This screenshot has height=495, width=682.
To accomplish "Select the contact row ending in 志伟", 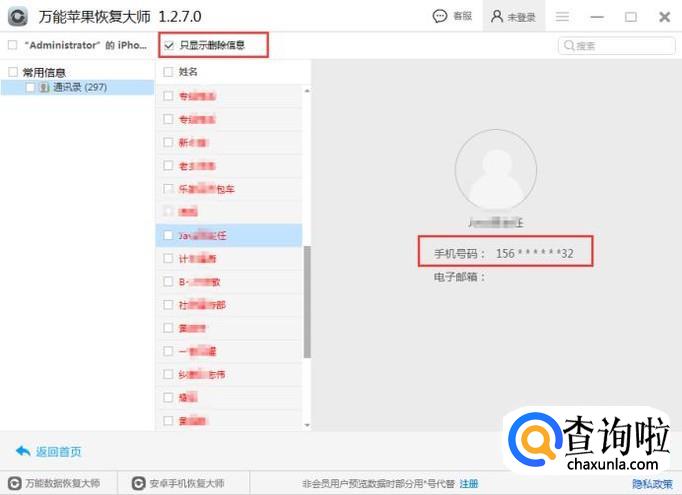I will [x=229, y=375].
